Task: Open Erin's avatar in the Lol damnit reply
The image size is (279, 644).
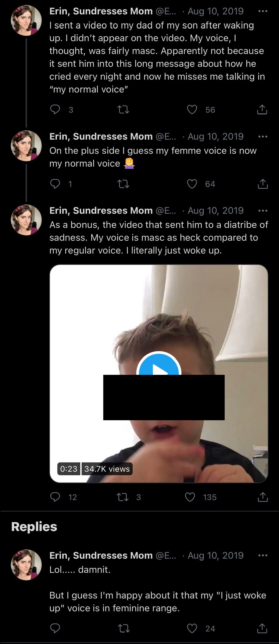Action: pos(26,565)
